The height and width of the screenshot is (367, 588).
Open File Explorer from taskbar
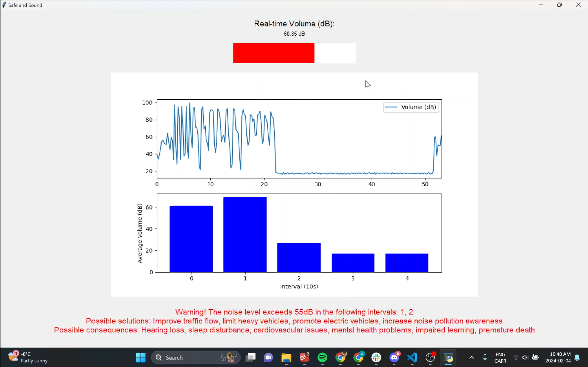[x=286, y=358]
